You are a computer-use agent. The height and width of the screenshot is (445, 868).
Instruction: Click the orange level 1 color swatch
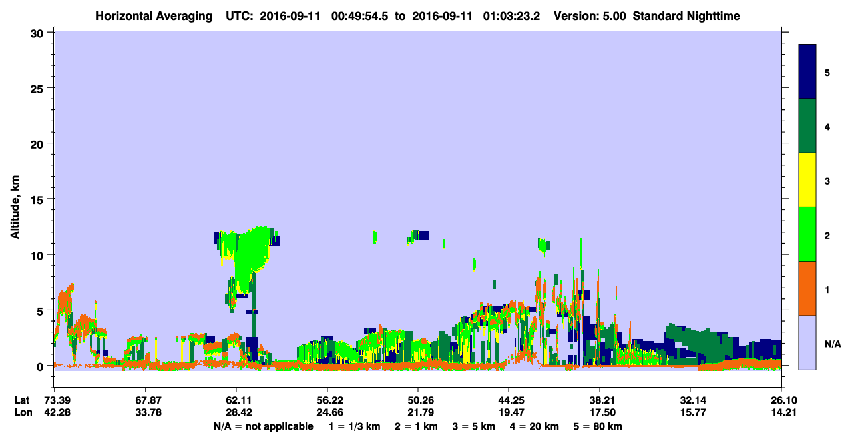[x=807, y=288]
